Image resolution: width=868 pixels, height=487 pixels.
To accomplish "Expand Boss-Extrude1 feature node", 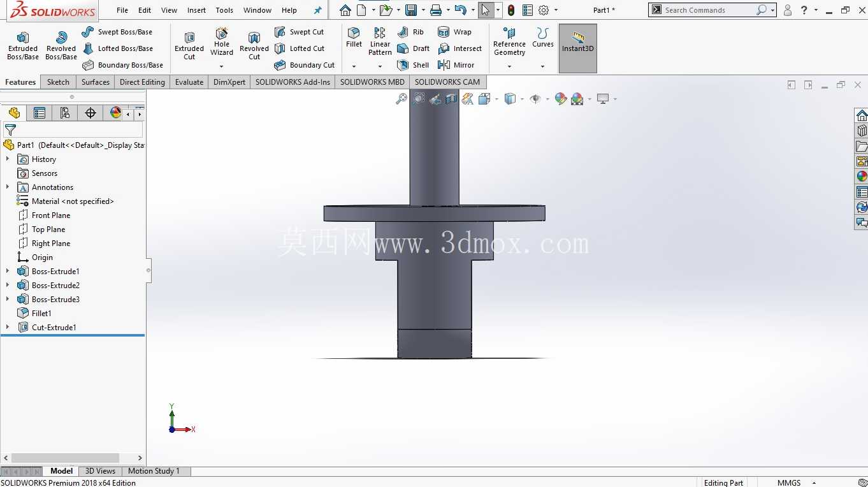I will [x=8, y=272].
